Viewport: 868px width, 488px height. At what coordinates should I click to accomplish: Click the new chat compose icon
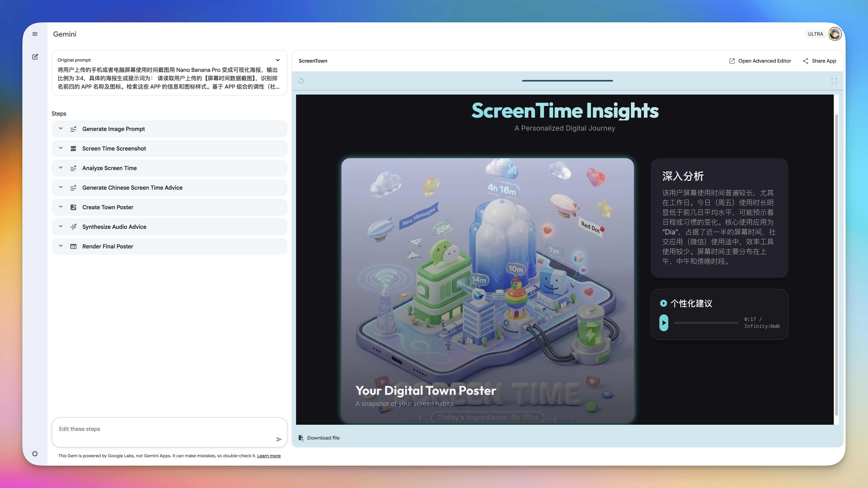[35, 57]
